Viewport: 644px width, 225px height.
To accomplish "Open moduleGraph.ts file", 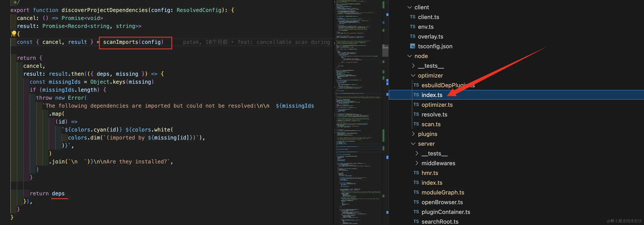I will click(443, 192).
